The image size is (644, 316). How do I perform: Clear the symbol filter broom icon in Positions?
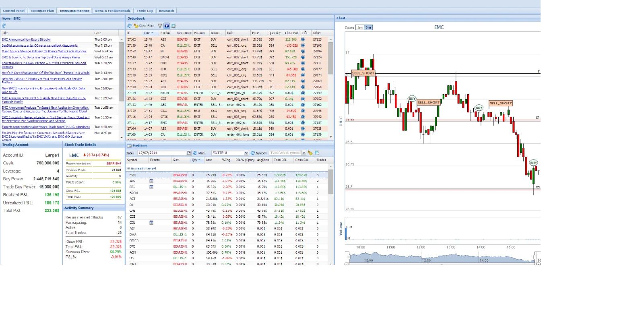tap(310, 153)
